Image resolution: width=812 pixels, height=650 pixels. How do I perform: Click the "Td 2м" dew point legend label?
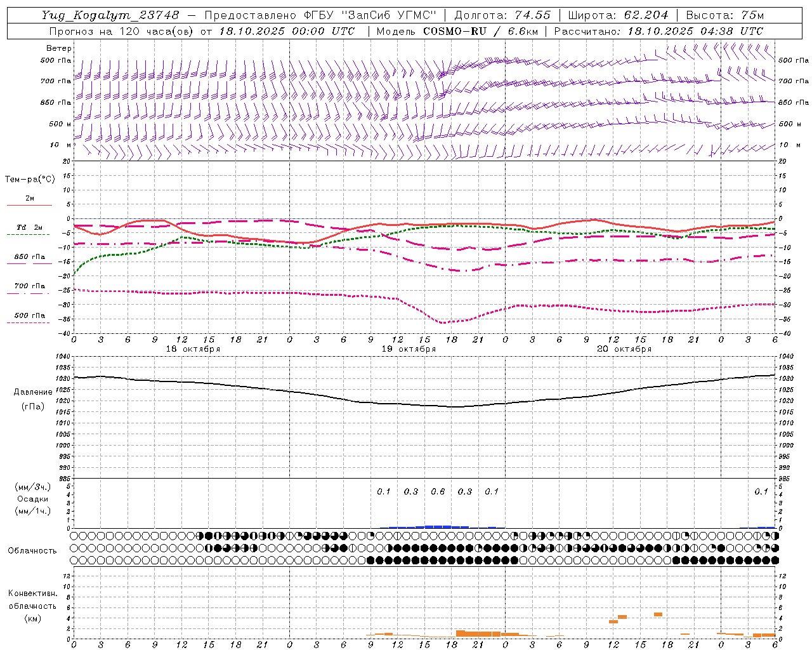click(x=29, y=227)
